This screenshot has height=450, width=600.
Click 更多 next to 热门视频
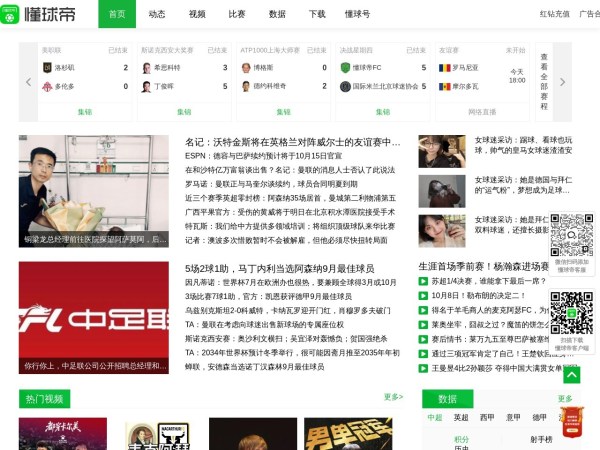click(393, 397)
